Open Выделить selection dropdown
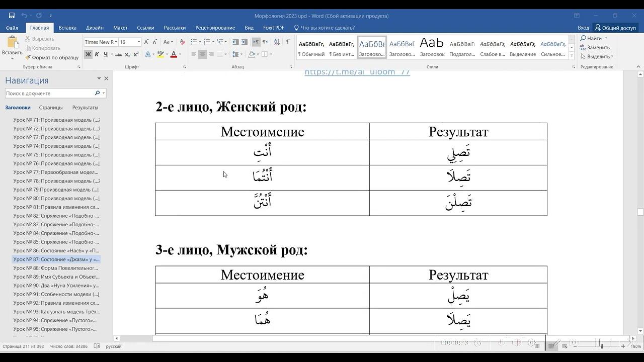Image resolution: width=644 pixels, height=362 pixels. (598, 56)
